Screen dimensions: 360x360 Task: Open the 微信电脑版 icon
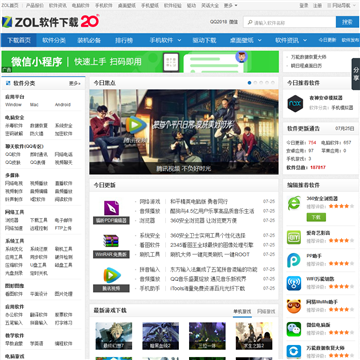(294, 329)
